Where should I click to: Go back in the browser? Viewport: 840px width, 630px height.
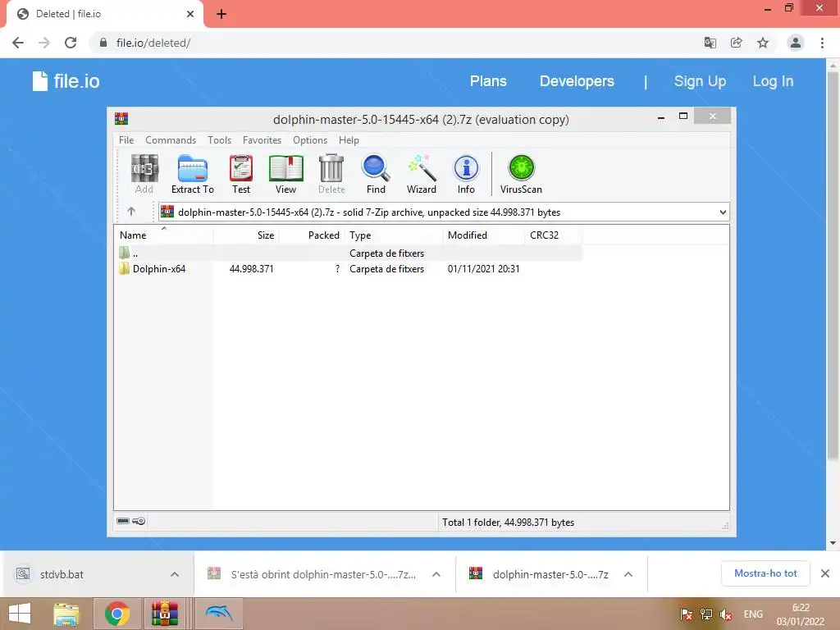pos(18,43)
